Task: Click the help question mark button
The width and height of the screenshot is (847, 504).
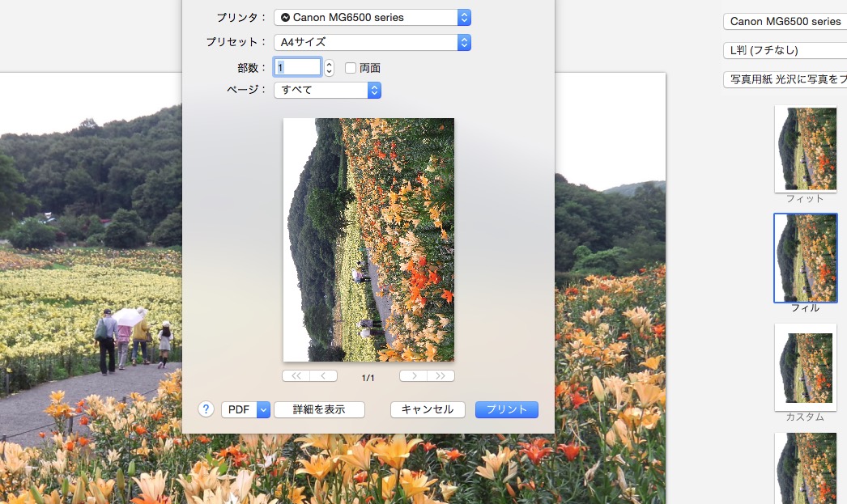Action: click(x=206, y=409)
